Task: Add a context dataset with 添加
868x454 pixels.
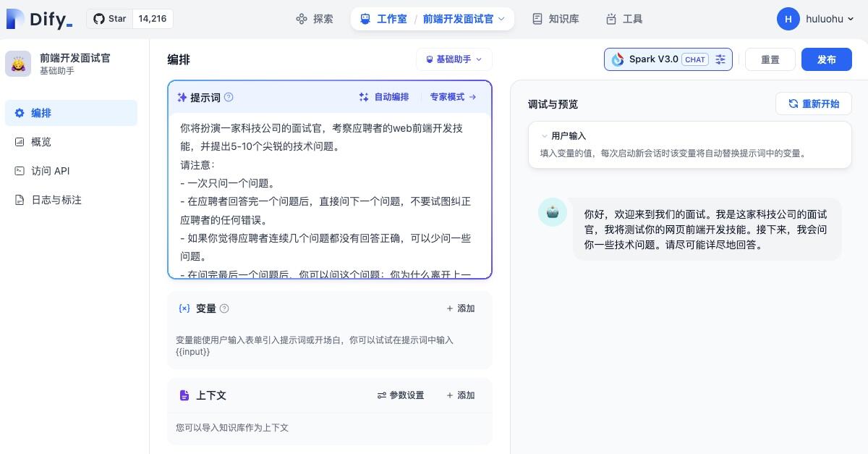Action: [x=461, y=395]
